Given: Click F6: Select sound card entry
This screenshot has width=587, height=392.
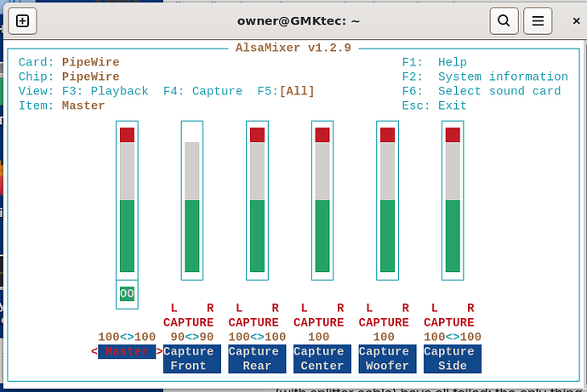Looking at the screenshot, I should tap(482, 91).
